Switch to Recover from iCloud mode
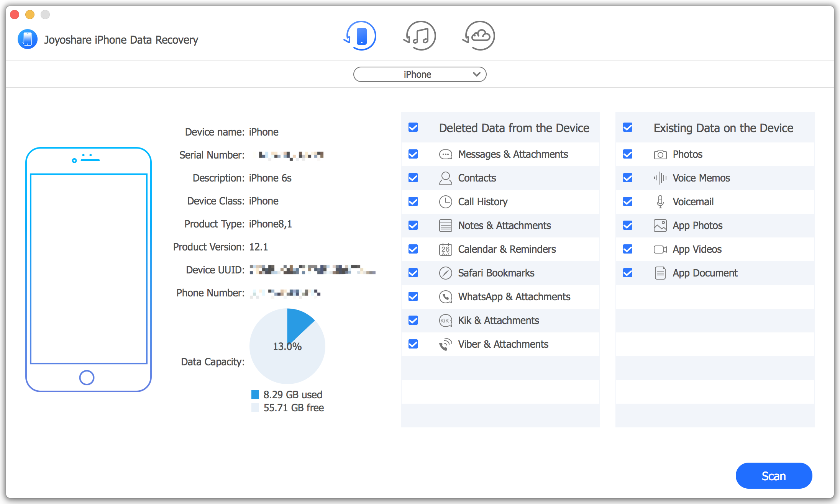840x504 pixels. pos(479,36)
